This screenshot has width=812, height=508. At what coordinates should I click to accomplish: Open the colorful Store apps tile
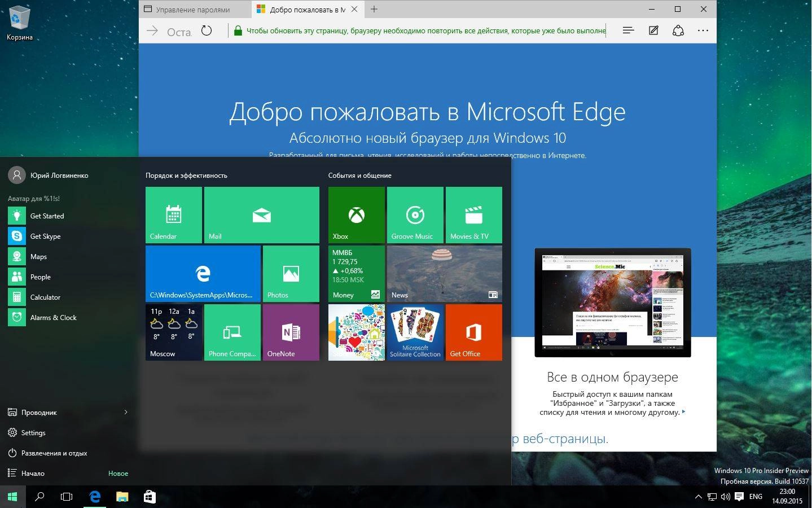357,332
